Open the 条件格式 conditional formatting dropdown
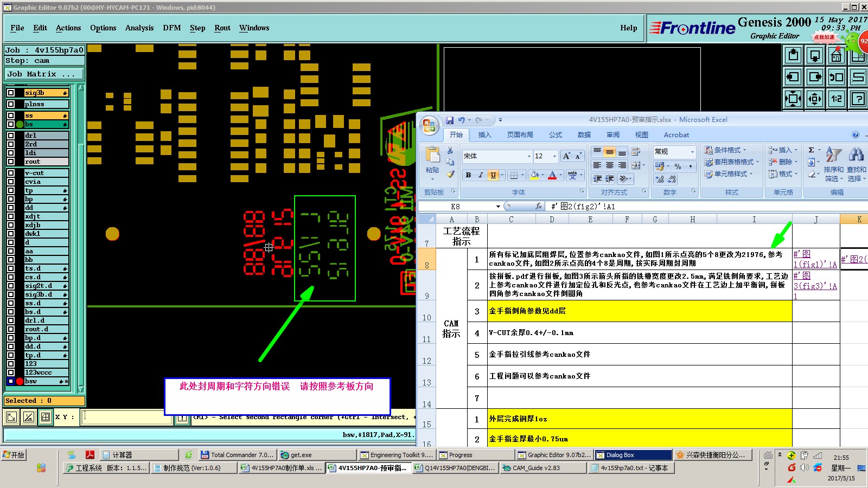The width and height of the screenshot is (868, 488). [x=725, y=150]
